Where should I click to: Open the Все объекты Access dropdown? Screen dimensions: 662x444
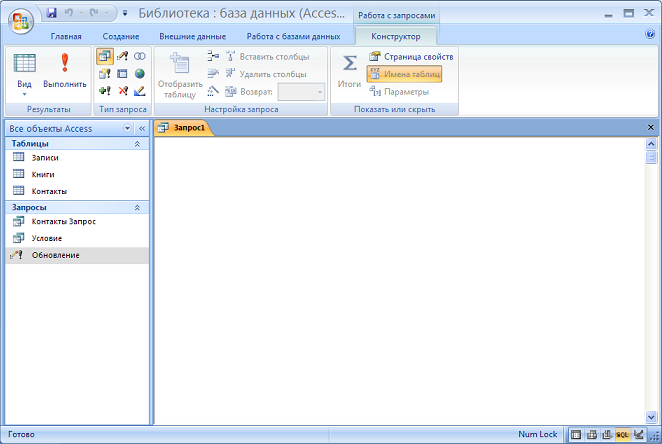[127, 128]
